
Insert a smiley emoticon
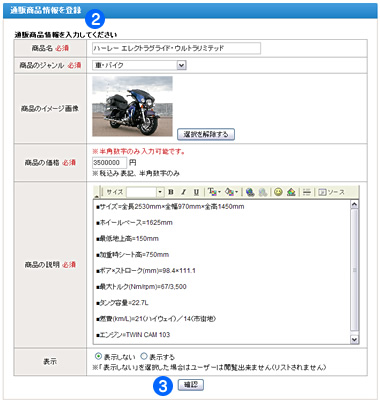pyautogui.click(x=278, y=192)
